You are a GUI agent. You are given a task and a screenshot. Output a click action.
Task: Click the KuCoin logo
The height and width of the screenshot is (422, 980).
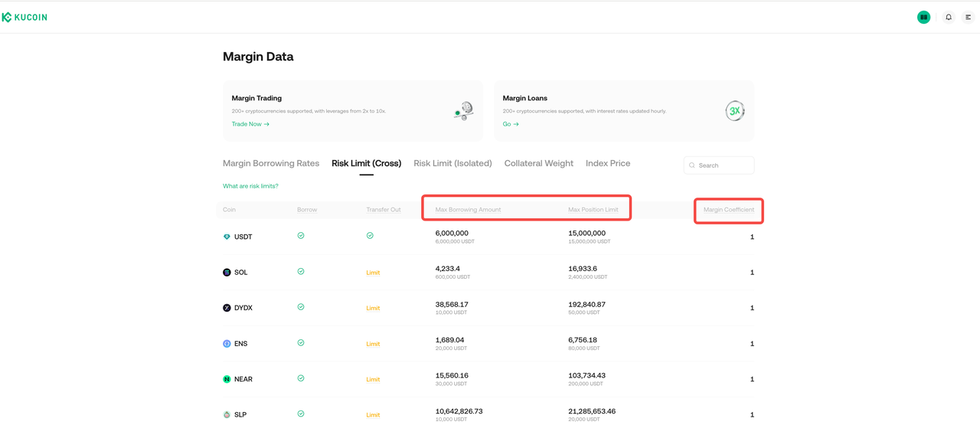point(24,17)
